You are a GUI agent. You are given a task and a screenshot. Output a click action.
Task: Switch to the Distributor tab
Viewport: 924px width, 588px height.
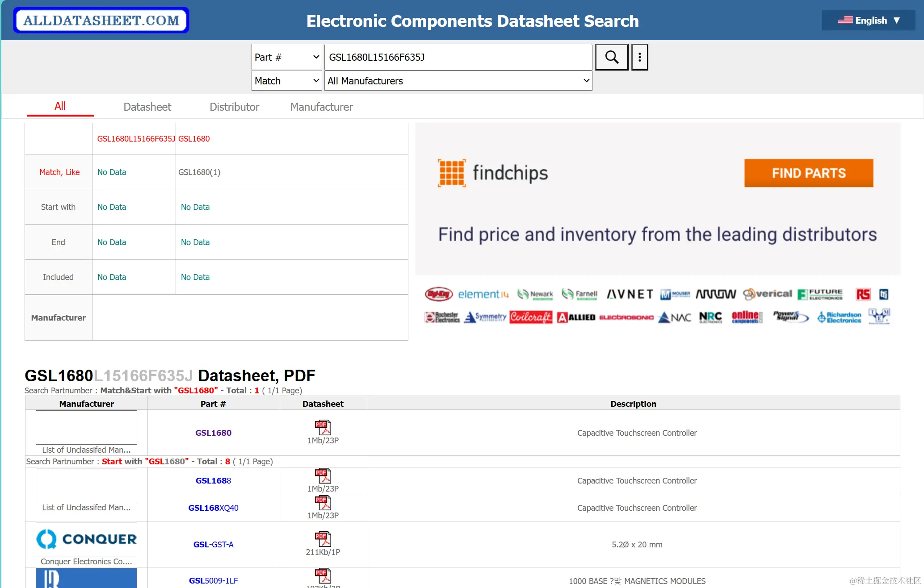234,107
